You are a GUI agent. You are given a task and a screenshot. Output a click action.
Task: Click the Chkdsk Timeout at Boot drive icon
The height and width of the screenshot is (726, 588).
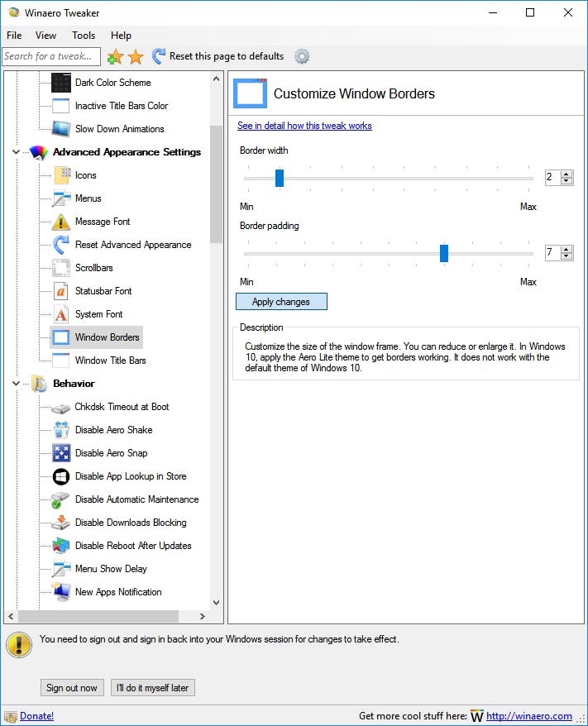tap(60, 408)
